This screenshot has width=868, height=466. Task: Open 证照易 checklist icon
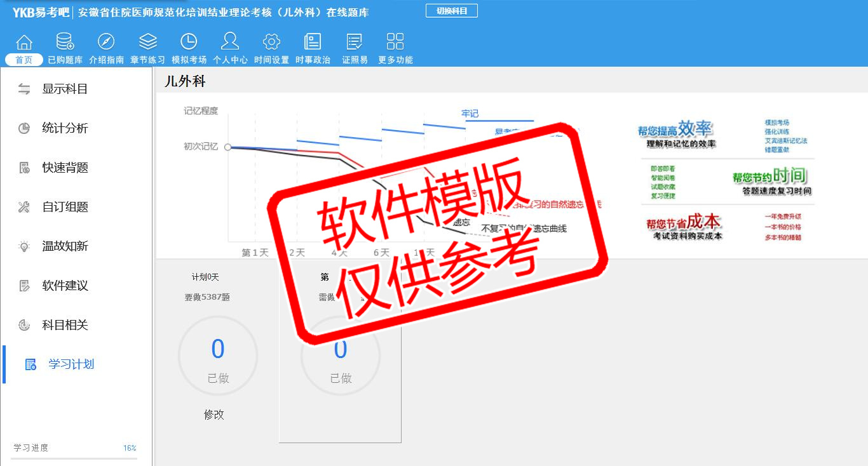(x=355, y=43)
